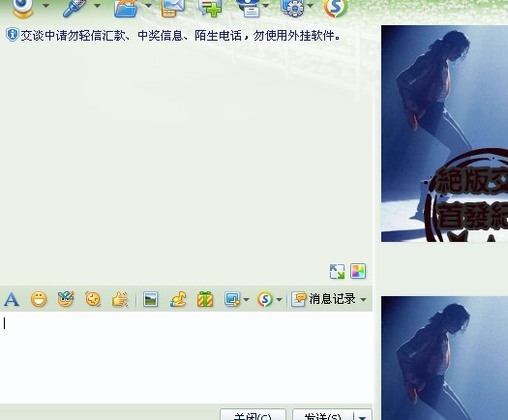Click into the message input box
Viewport: 508px width, 420px height.
point(187,358)
